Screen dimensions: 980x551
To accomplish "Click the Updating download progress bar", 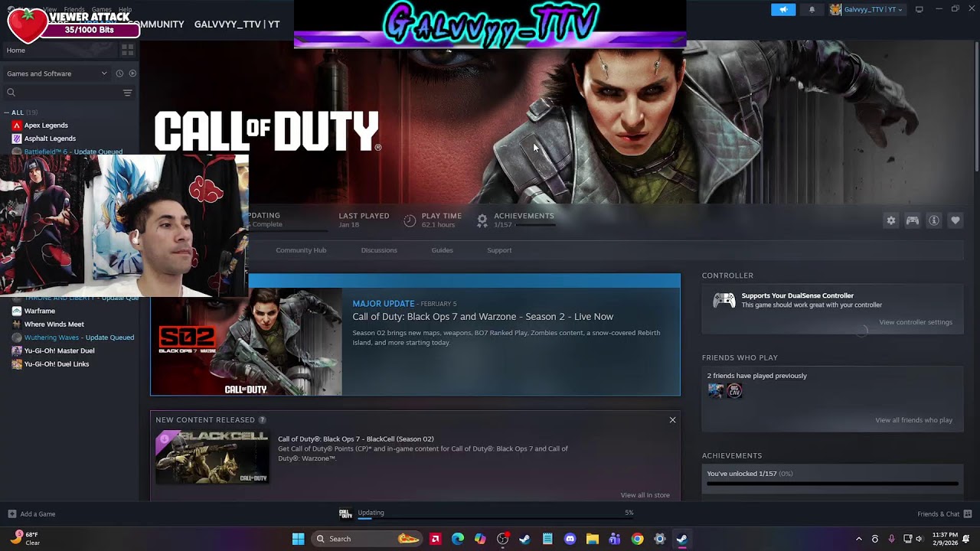I will pyautogui.click(x=496, y=518).
